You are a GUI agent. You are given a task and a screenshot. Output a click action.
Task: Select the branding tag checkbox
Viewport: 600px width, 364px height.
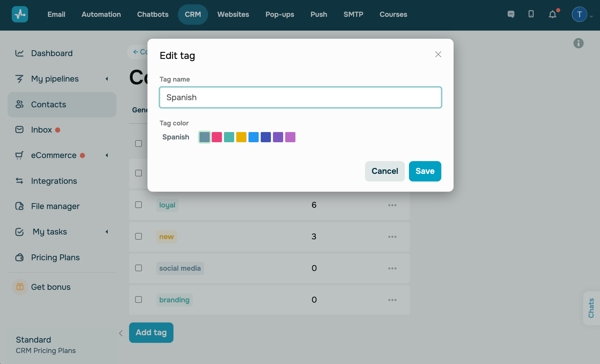click(x=139, y=300)
